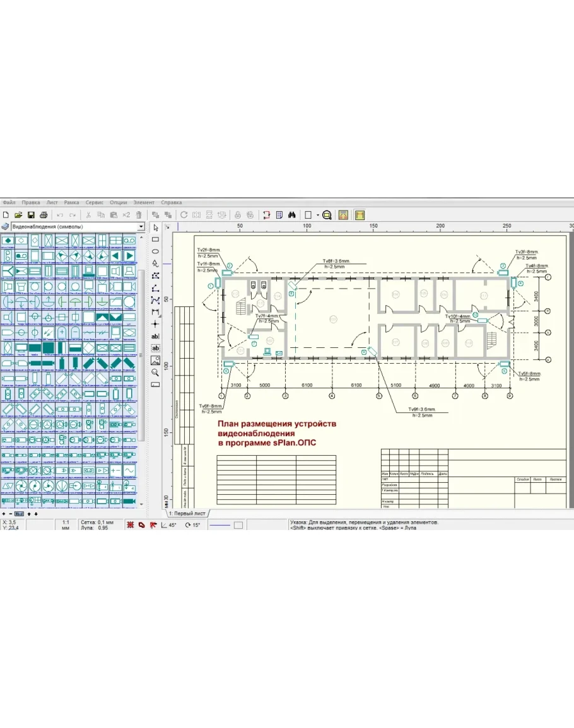Click the Tv6f=8mm label on drawing
Image resolution: width=574 pixels, height=728 pixels.
coord(211,407)
